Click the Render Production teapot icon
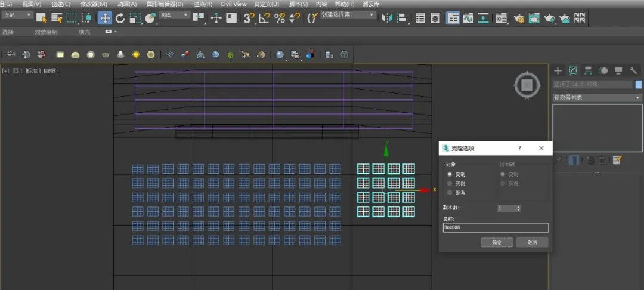This screenshot has height=290, width=644. pos(549,18)
